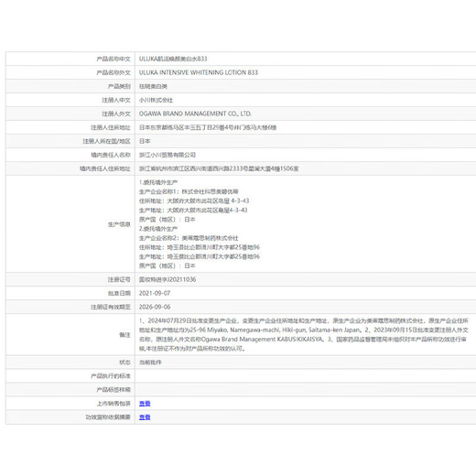Click the 注册人所在国/地区 value 日本
The height and width of the screenshot is (476, 476).
pos(145,141)
